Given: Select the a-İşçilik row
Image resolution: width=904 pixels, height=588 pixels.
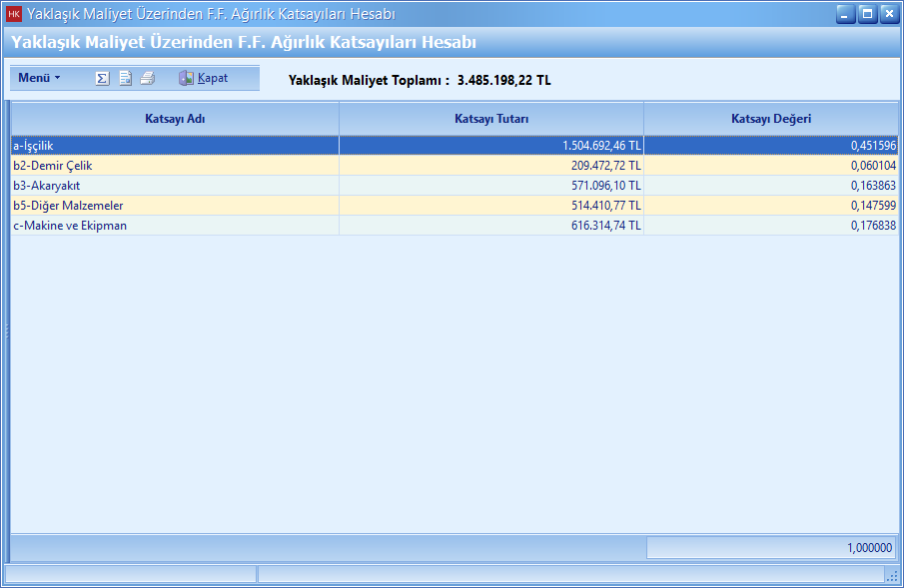Looking at the screenshot, I should pyautogui.click(x=175, y=146).
